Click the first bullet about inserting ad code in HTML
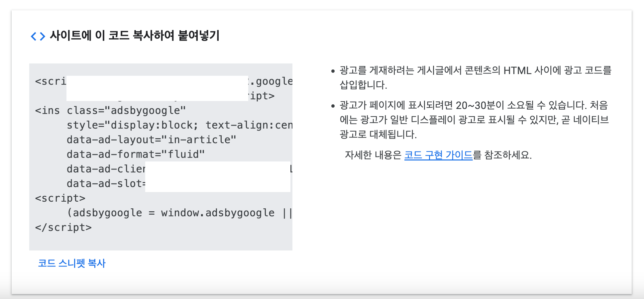The width and height of the screenshot is (644, 299). coord(476,77)
